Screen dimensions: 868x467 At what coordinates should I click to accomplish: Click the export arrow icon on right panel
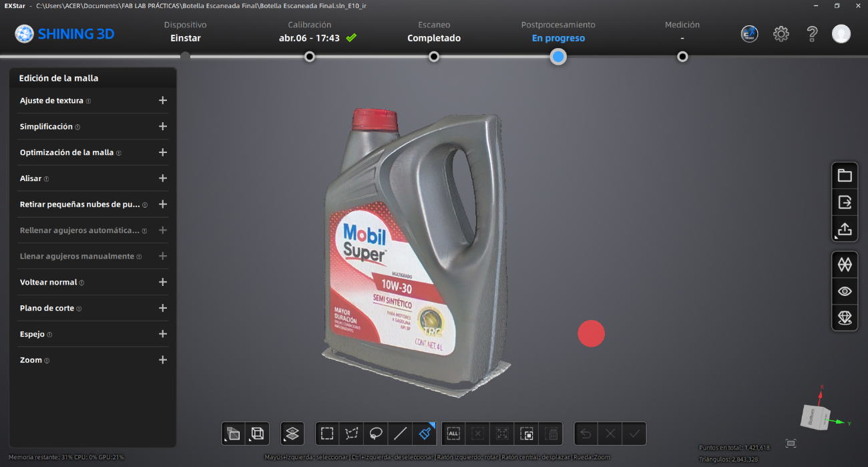845,202
